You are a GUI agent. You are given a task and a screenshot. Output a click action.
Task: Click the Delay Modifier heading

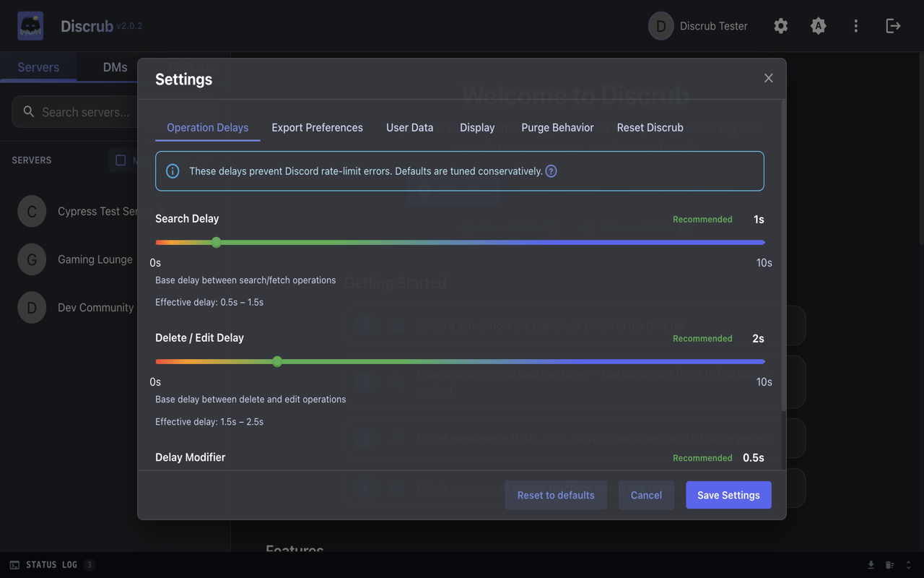[x=191, y=457]
